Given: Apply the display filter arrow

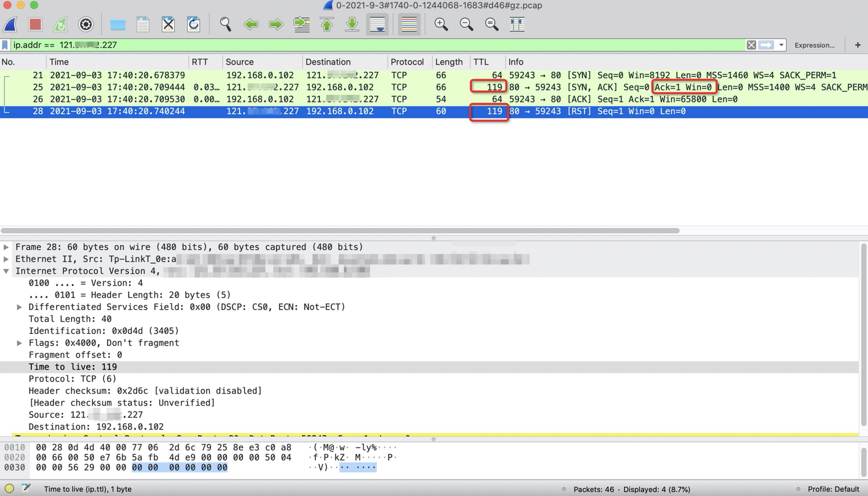Looking at the screenshot, I should click(766, 45).
